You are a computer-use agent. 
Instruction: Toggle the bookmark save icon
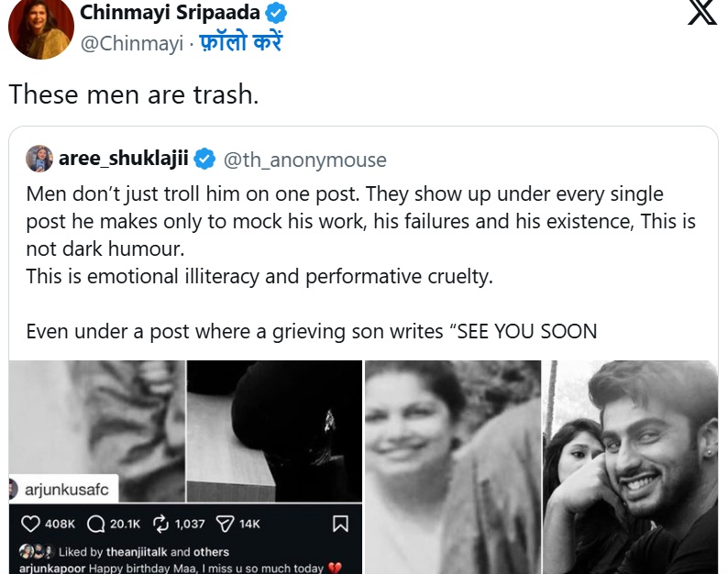click(x=340, y=524)
